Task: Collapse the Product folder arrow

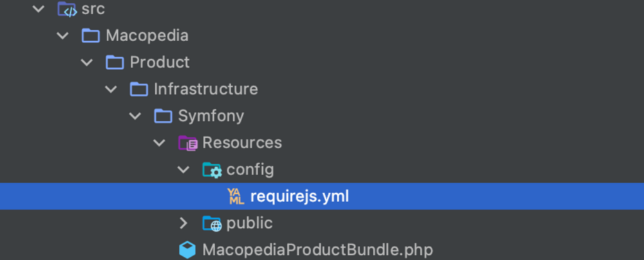Action: tap(86, 62)
